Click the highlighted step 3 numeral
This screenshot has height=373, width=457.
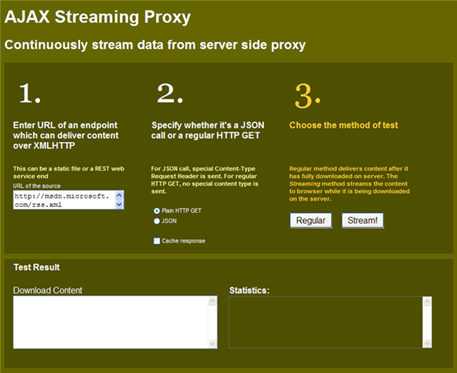coord(307,96)
